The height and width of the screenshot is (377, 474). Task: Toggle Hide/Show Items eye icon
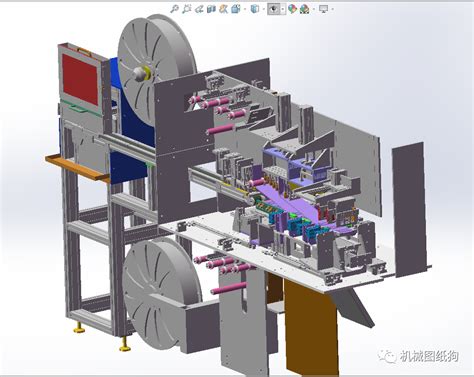point(273,9)
